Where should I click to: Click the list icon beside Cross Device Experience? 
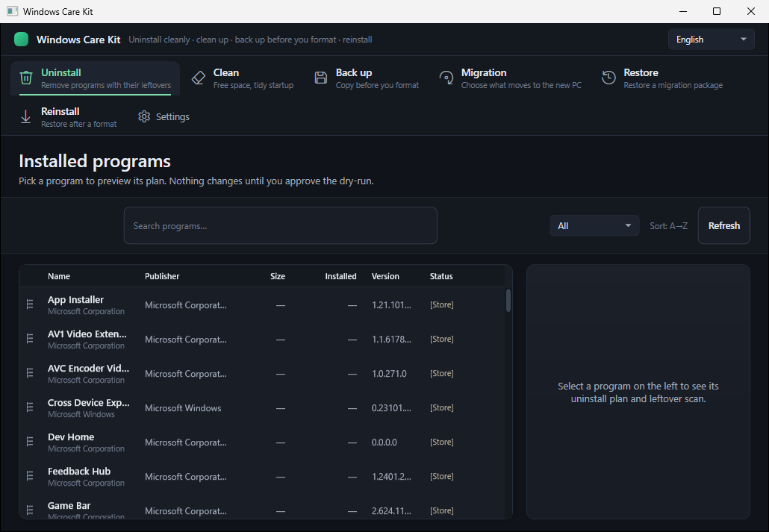(x=30, y=407)
